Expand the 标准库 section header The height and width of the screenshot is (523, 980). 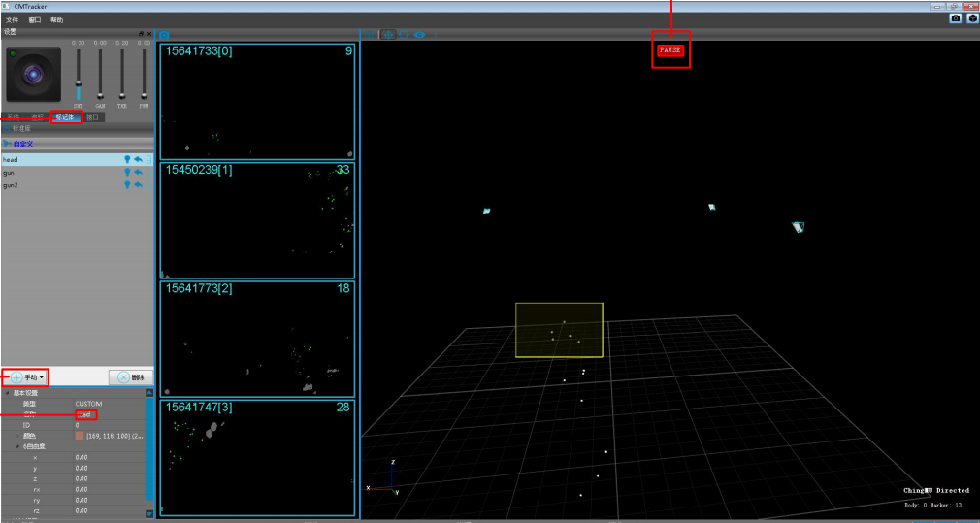tap(77, 128)
